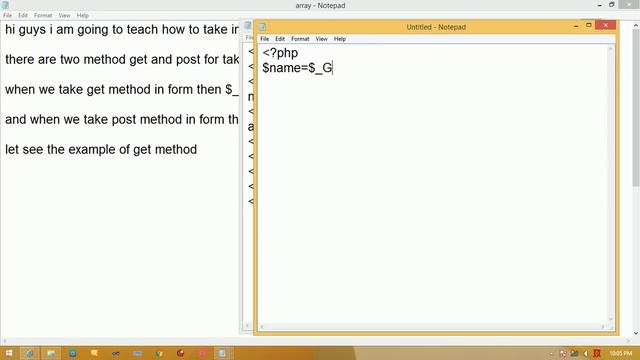Click left arrow of Untitled Notepad horizontal scrollbar

pos(262,327)
